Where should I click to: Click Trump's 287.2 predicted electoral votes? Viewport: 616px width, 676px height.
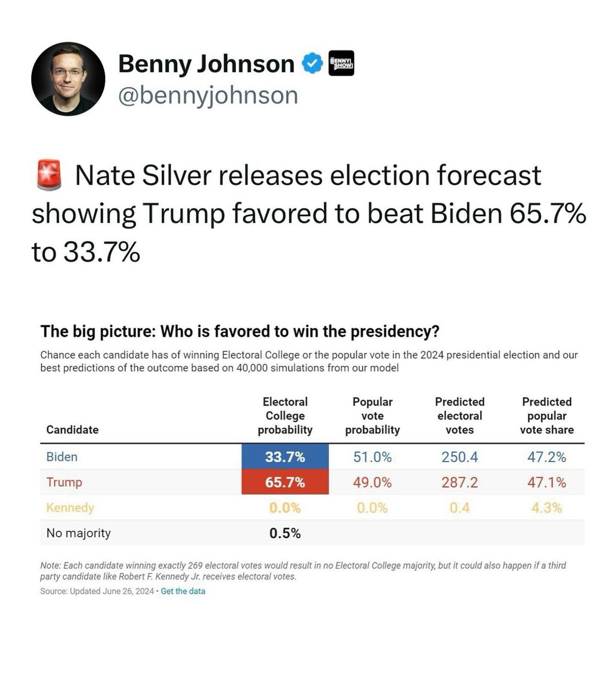click(460, 482)
